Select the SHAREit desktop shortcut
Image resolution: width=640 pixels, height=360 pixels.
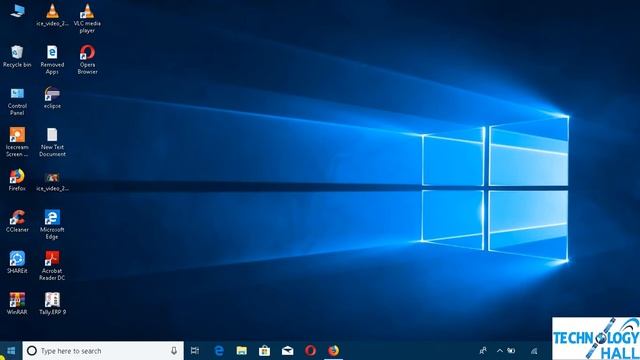[17, 262]
